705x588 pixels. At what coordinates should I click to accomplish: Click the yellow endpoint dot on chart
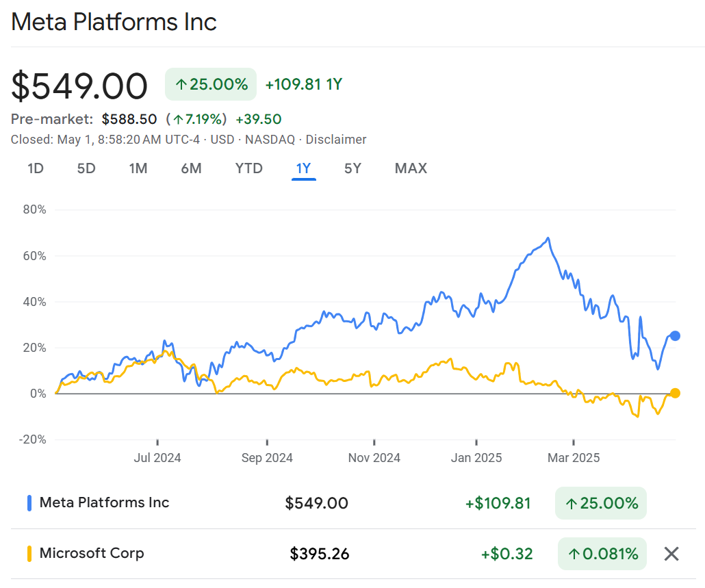click(675, 393)
